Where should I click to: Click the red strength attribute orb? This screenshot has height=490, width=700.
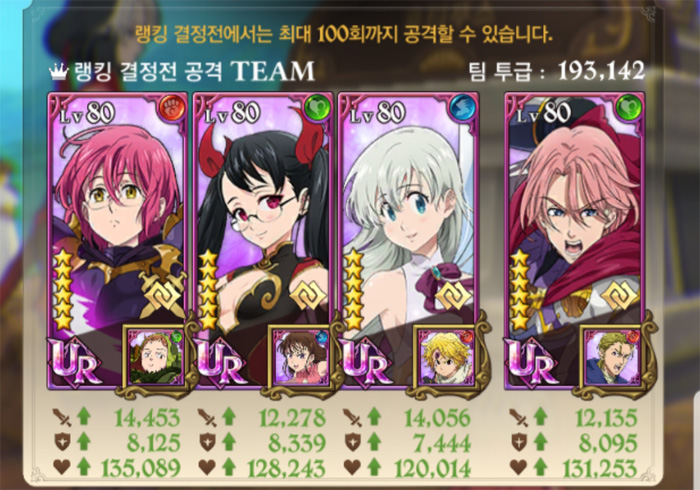pyautogui.click(x=172, y=108)
